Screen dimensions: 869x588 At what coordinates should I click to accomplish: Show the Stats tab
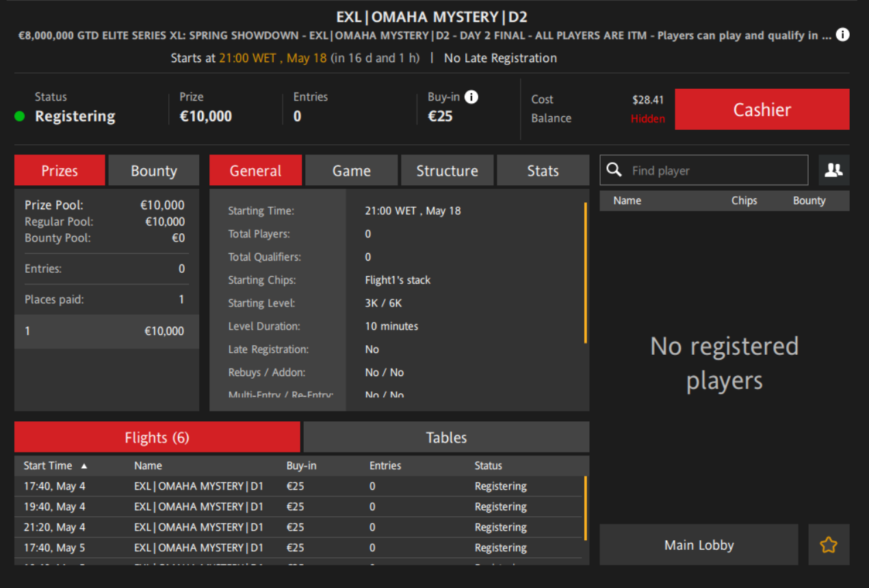click(543, 170)
